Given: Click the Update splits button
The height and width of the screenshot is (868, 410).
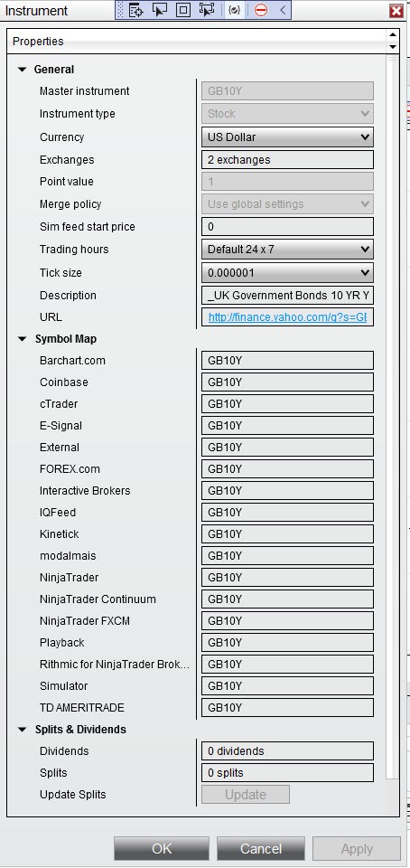Looking at the screenshot, I should (x=246, y=795).
